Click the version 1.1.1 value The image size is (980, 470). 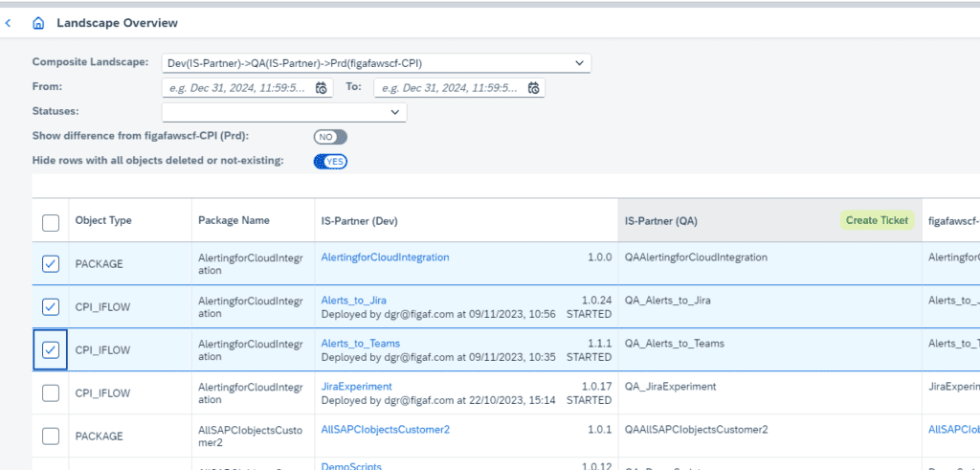click(x=599, y=343)
